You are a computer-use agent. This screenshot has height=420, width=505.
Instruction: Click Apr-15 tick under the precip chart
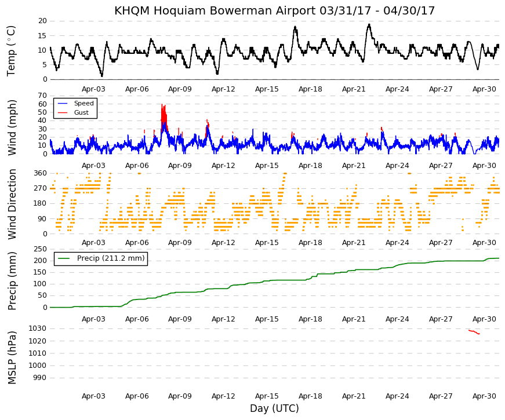tap(267, 319)
